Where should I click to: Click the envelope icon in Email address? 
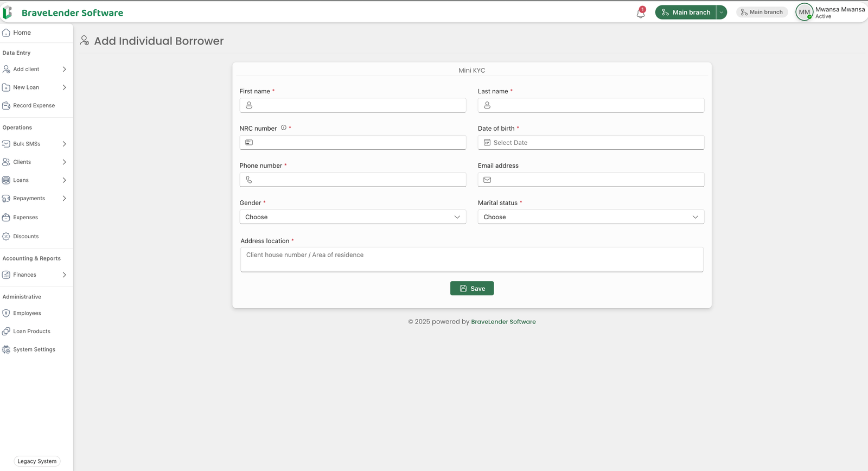click(487, 180)
